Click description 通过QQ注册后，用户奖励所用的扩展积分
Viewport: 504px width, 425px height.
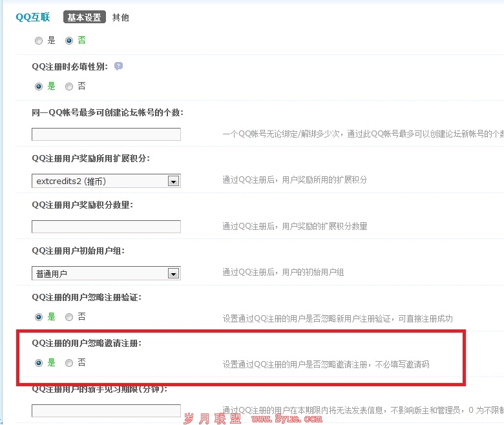click(295, 180)
